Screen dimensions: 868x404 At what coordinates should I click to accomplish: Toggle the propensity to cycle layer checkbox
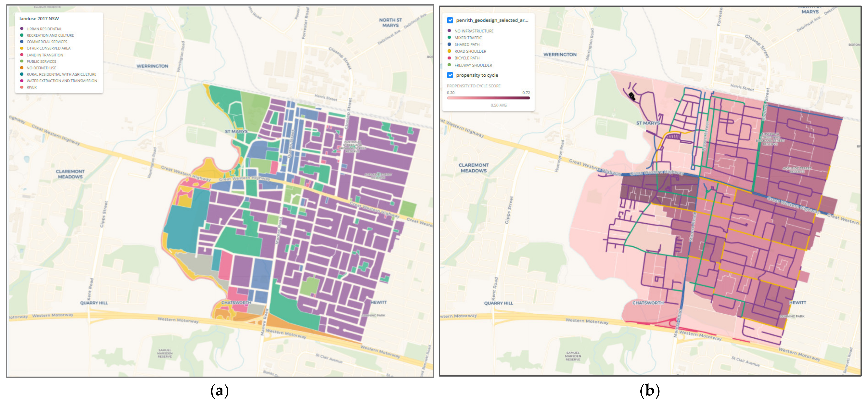tap(450, 75)
